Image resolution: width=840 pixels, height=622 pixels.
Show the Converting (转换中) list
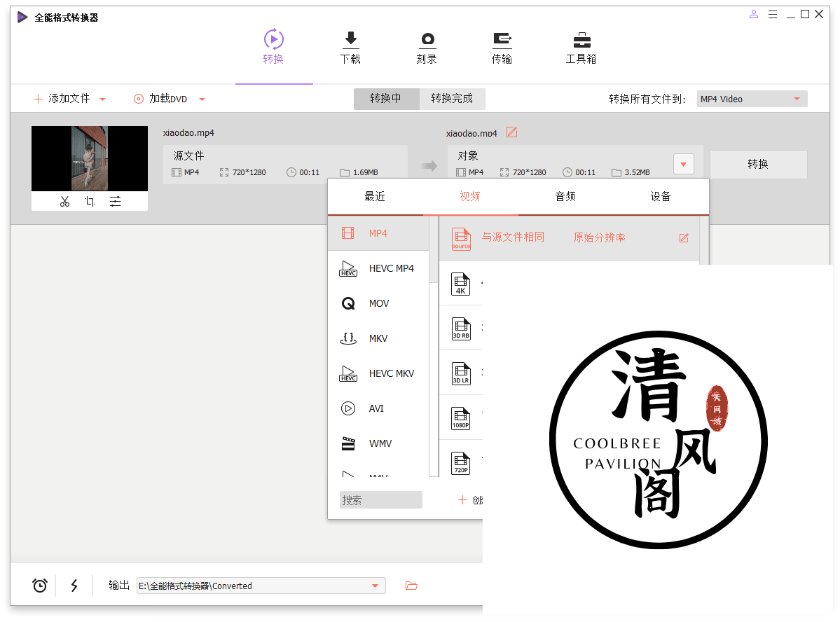click(x=386, y=99)
